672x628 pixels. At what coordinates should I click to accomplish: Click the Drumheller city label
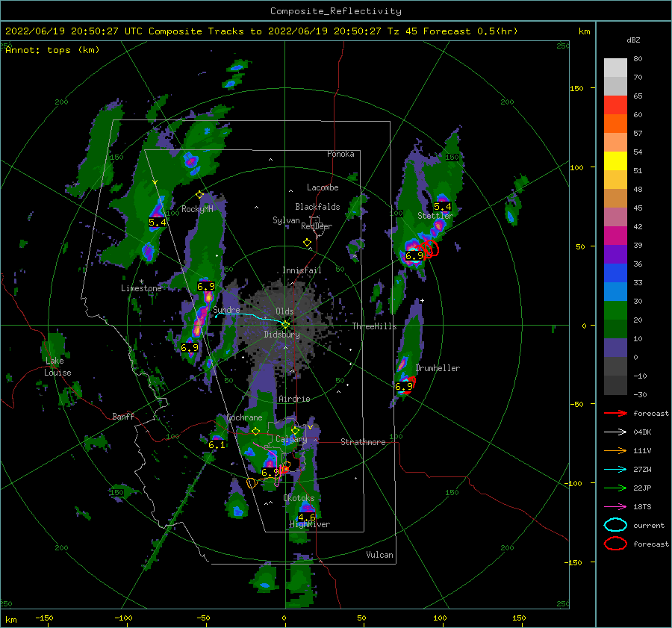click(438, 368)
